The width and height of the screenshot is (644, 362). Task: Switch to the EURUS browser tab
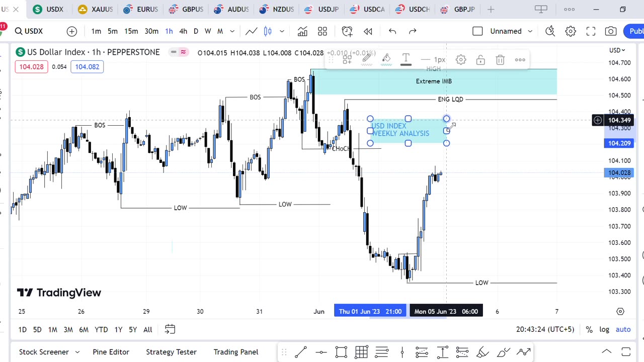(x=140, y=9)
